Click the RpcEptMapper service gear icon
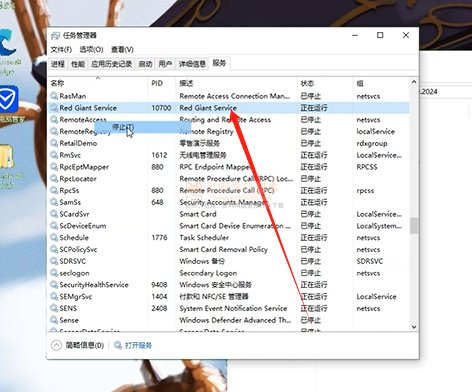Viewport: 472px width, 392px height. click(54, 167)
